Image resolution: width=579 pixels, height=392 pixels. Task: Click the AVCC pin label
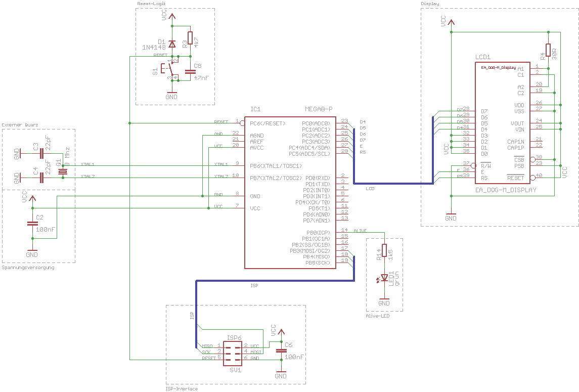[x=257, y=148]
